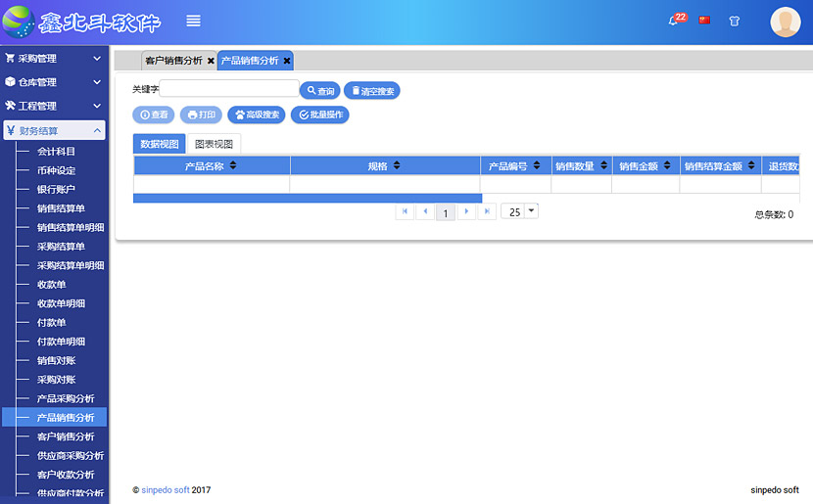Viewport: 813px width, 504px height.
Task: Select 图表视图 tab
Action: coord(214,144)
